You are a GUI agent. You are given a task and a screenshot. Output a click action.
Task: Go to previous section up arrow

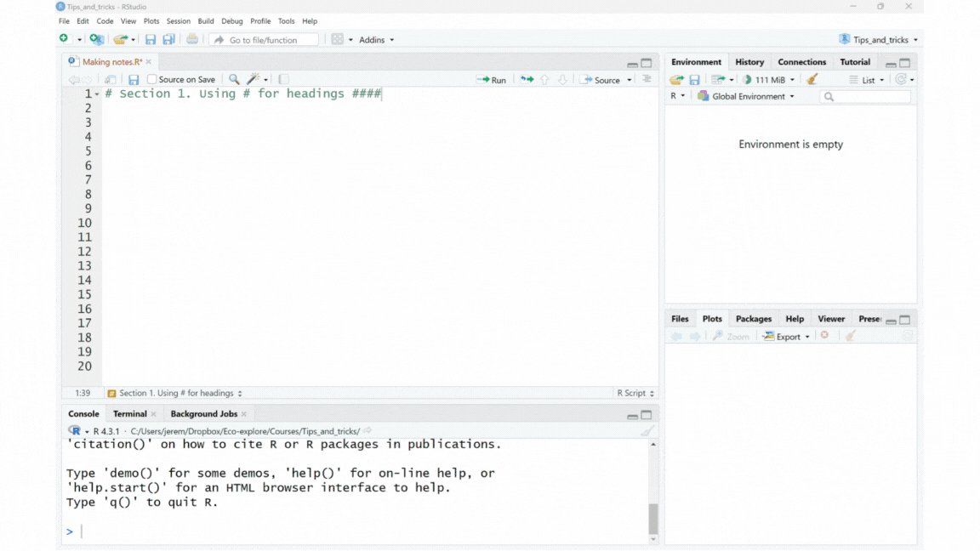pos(544,79)
